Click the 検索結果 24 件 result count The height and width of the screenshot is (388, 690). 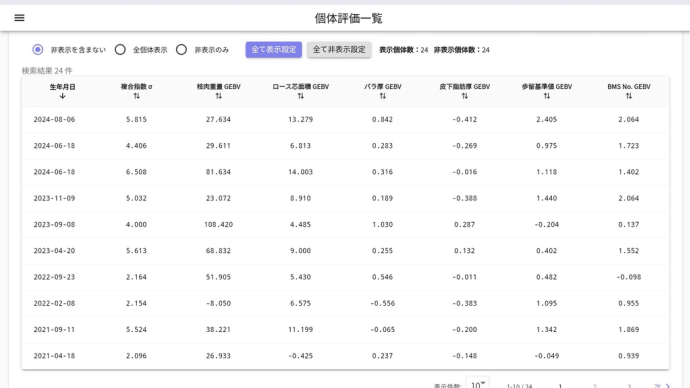[47, 71]
